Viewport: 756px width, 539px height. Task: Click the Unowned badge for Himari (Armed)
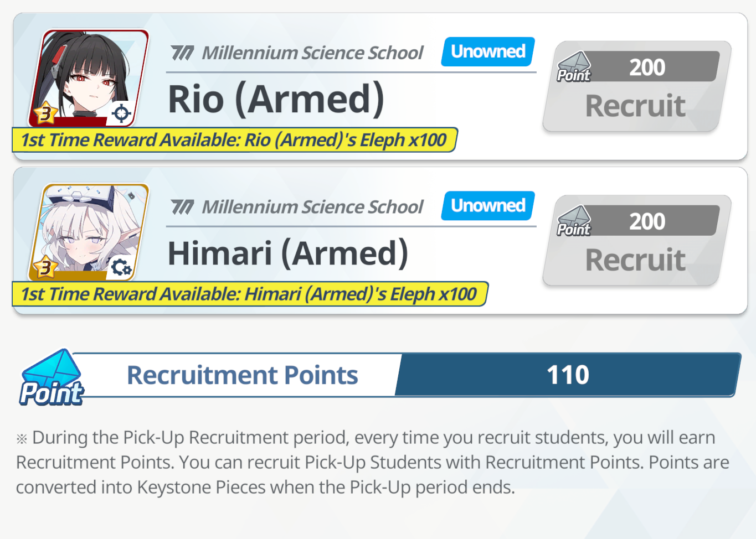click(488, 206)
